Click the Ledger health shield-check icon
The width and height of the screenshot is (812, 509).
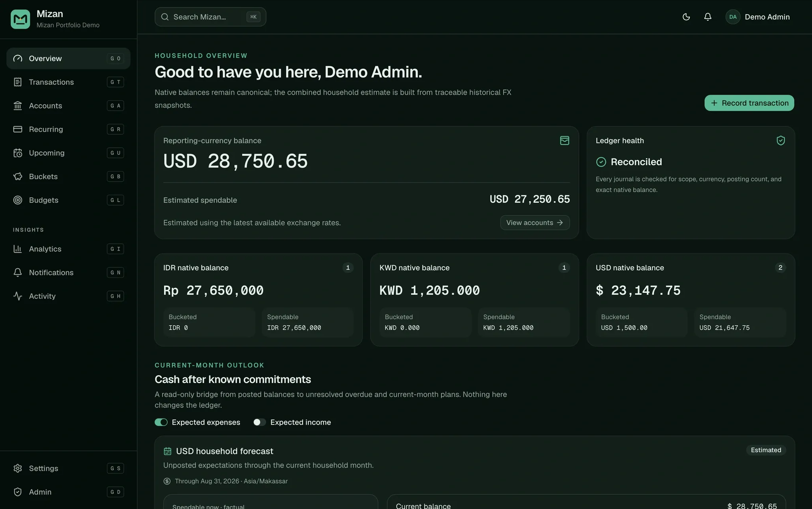(x=781, y=141)
